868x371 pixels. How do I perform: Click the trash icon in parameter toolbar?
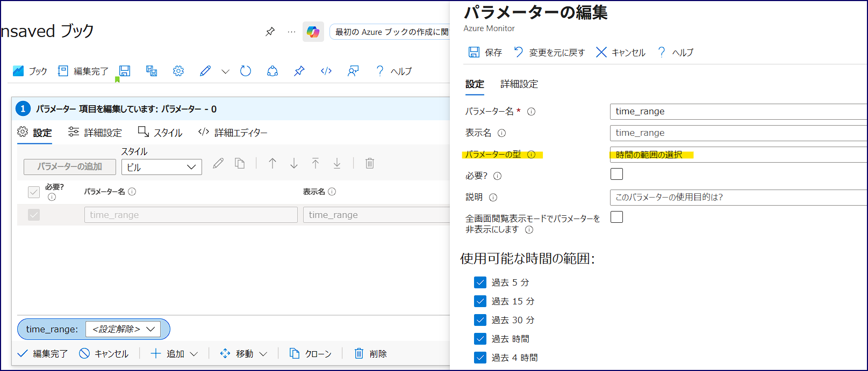(370, 163)
